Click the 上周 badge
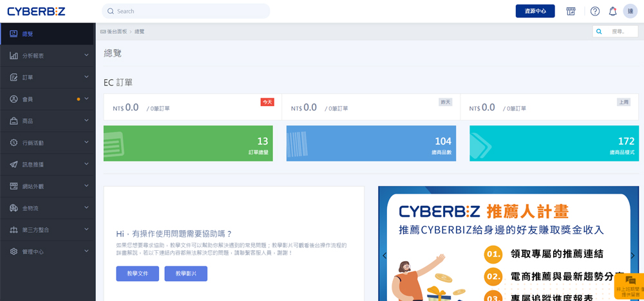644x301 pixels. pyautogui.click(x=623, y=102)
